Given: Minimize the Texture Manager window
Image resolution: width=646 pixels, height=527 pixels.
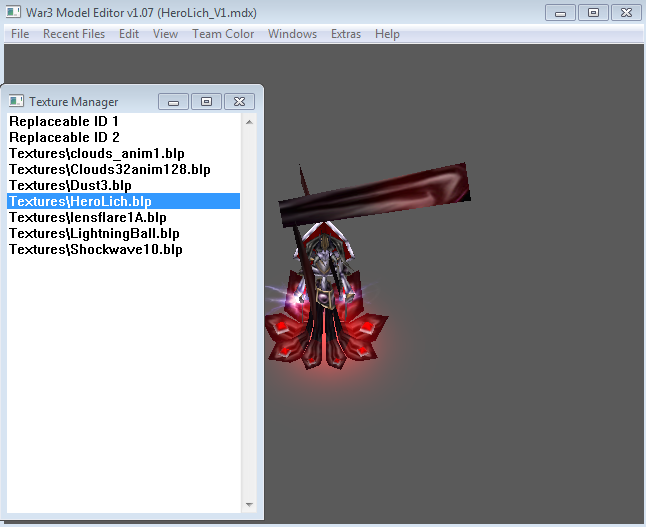Looking at the screenshot, I should click(173, 102).
